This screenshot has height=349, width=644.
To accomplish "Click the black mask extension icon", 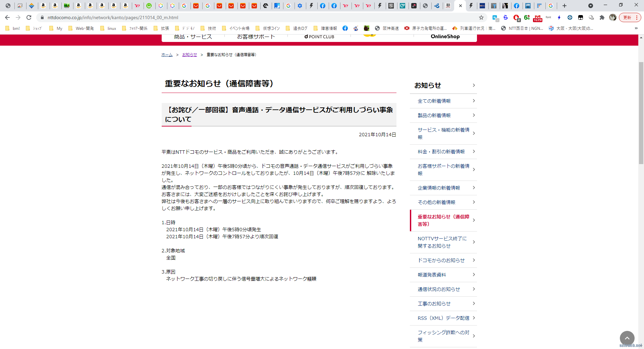I will 581,17.
